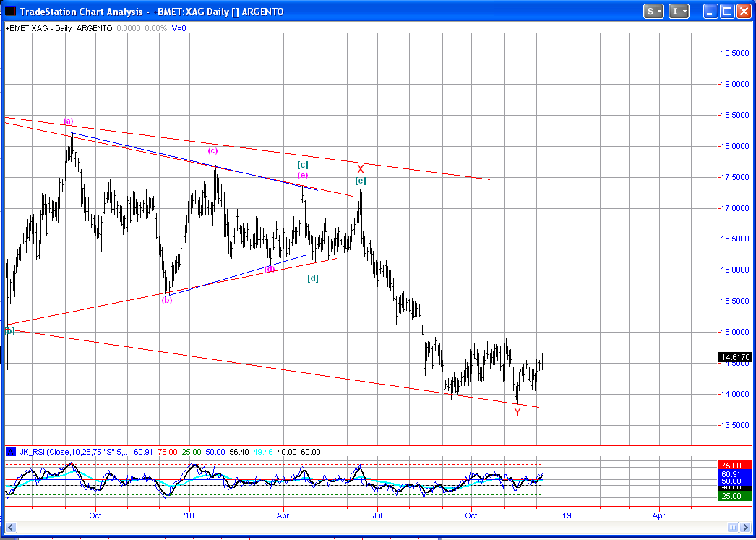Click the horizontal scrollbar thumb

[733, 527]
